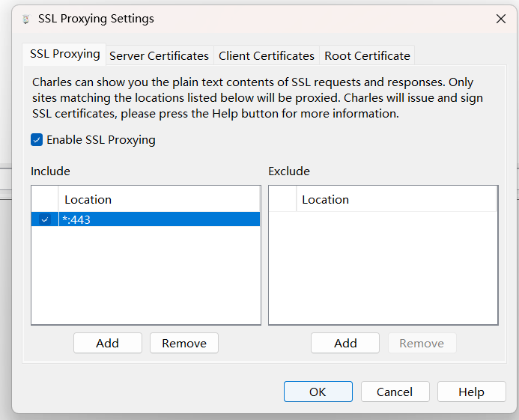Cancel the SSL Proxying Settings dialog

[395, 392]
